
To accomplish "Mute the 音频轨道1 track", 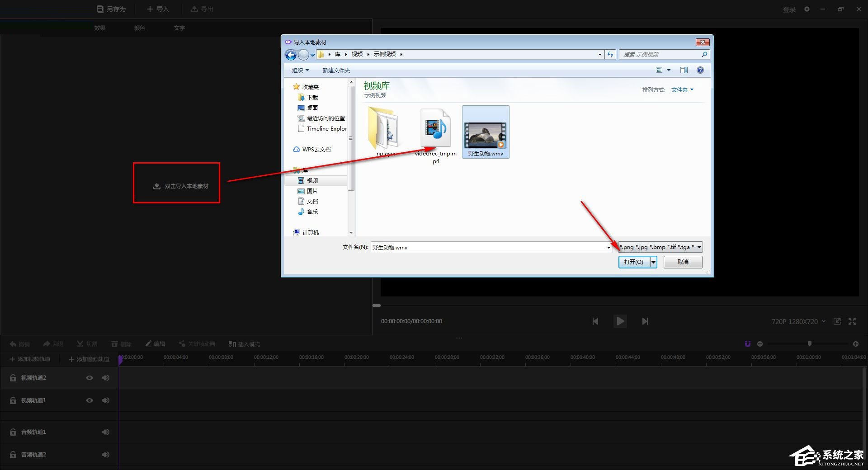I will tap(106, 432).
